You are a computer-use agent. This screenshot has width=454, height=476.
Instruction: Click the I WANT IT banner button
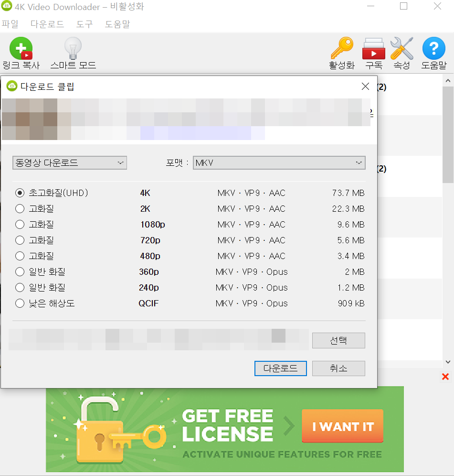(342, 426)
